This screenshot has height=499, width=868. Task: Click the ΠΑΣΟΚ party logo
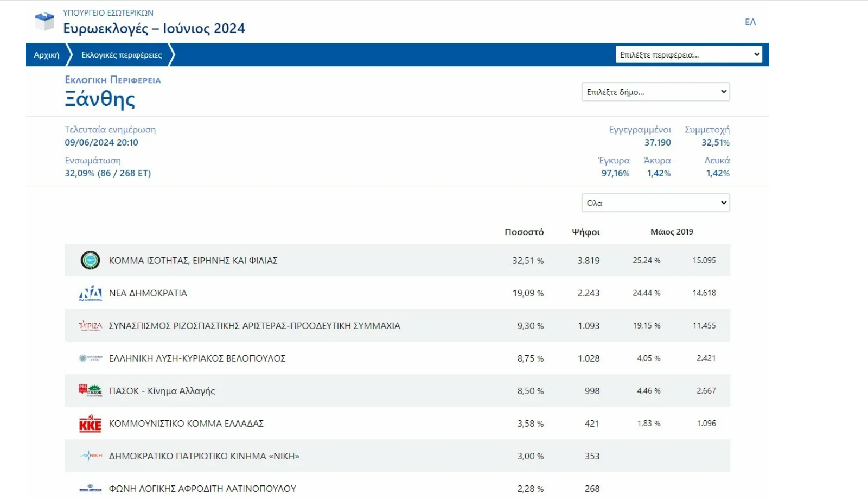tap(90, 390)
